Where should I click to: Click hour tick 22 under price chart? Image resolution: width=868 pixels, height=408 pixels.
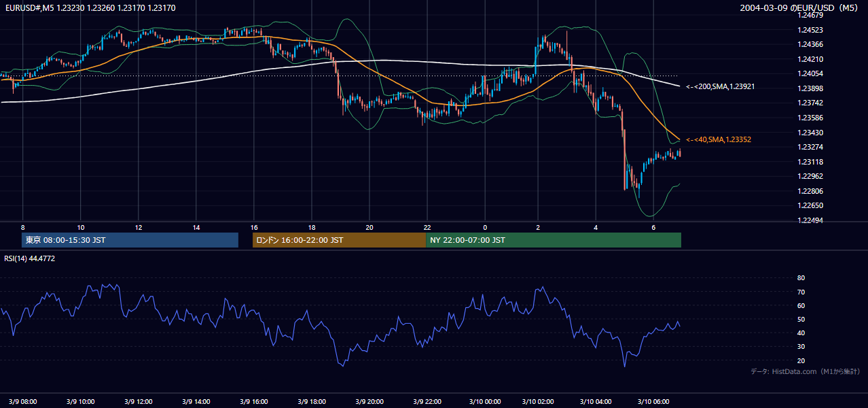tap(427, 226)
